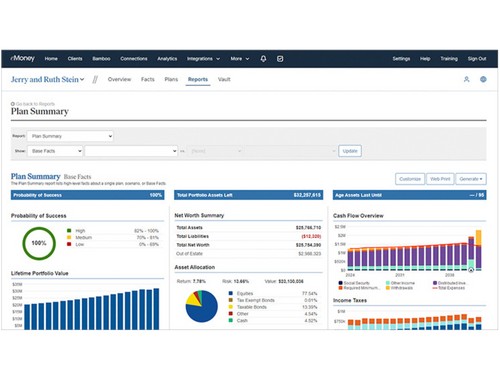Select the Reports tab
Screen dimensions: 500x380
point(198,79)
